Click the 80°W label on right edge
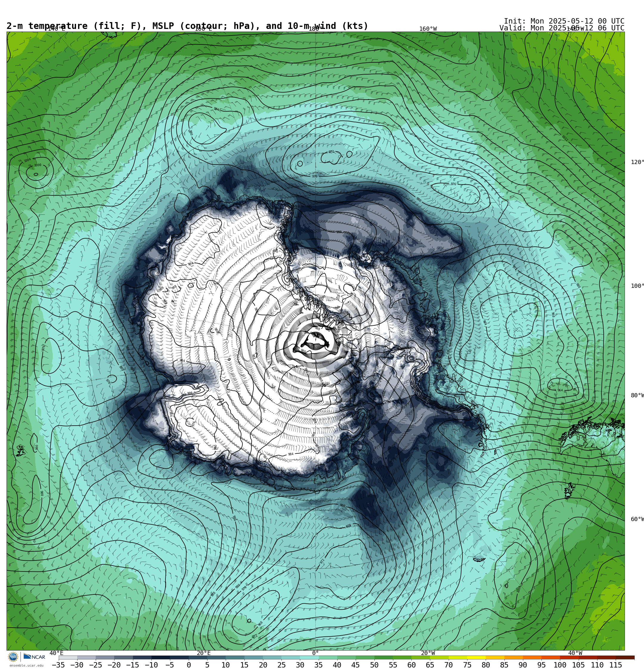The width and height of the screenshot is (644, 669). click(x=637, y=395)
